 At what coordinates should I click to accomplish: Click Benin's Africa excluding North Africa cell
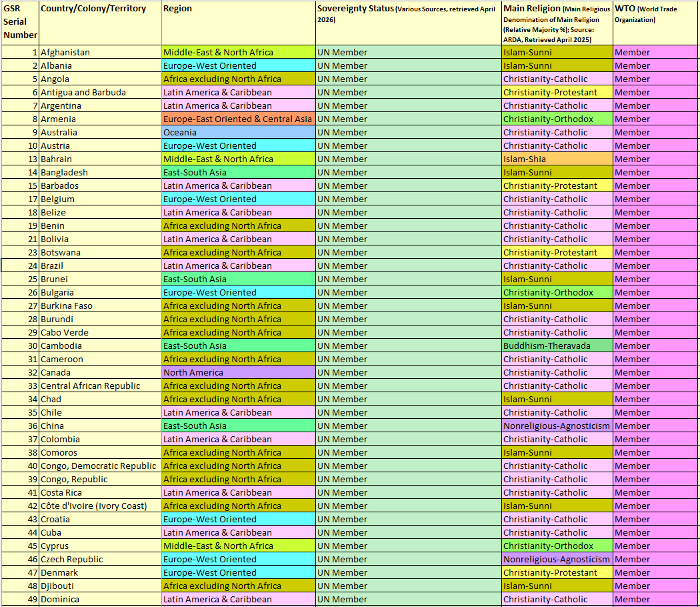click(239, 226)
